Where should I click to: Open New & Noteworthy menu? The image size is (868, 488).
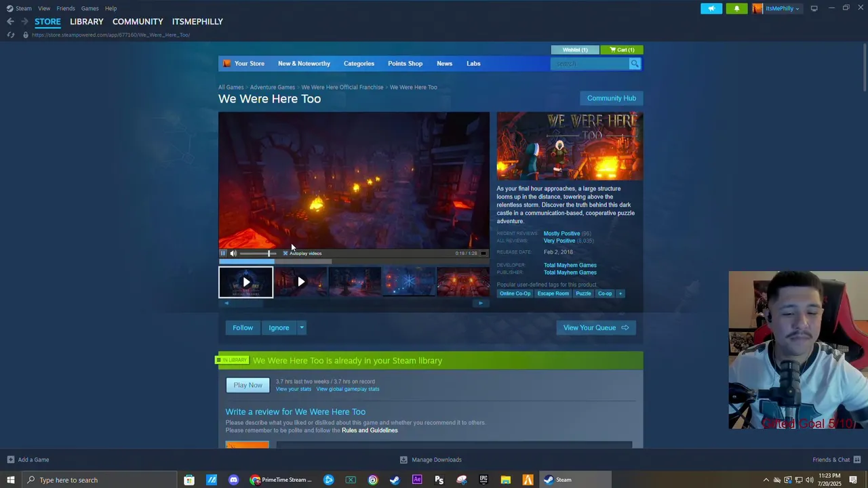pyautogui.click(x=304, y=64)
